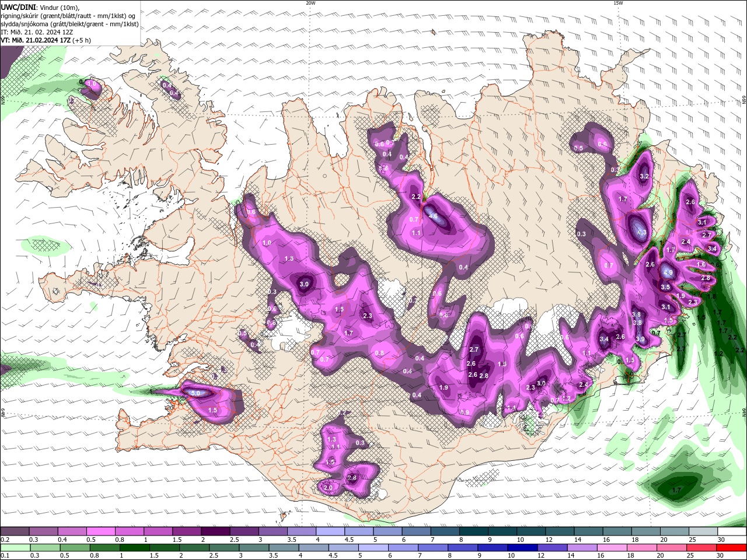Select the 2.0 value on the south coast
The height and width of the screenshot is (560, 747).
328,488
